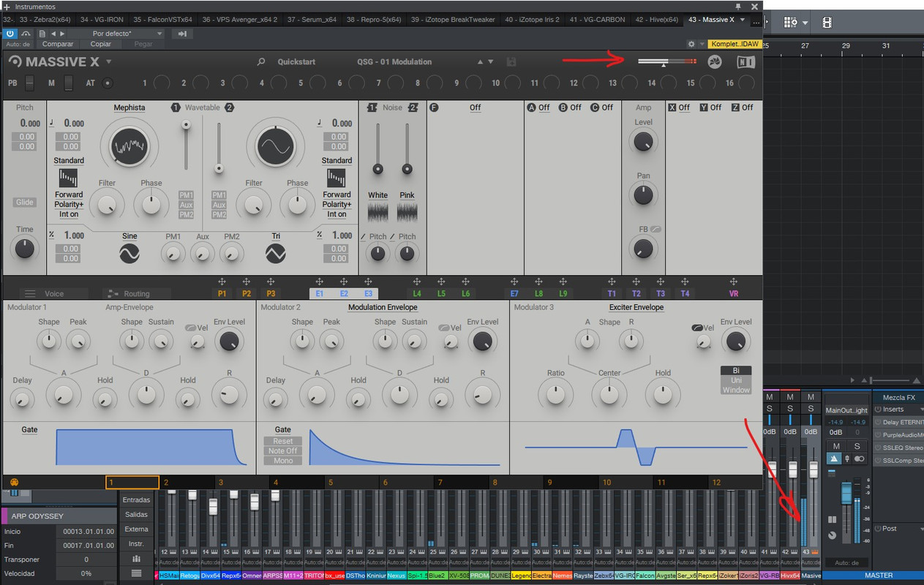Click the Native Instruments NI logo icon
924x585 pixels.
[x=745, y=61]
